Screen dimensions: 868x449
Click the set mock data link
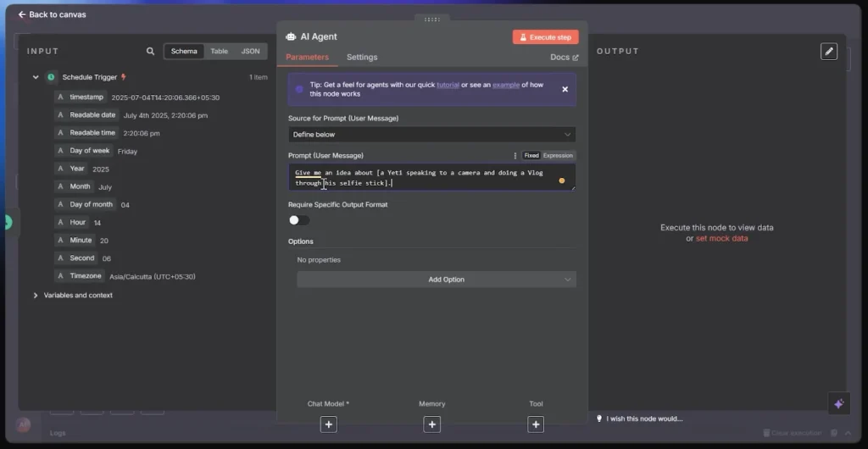coord(721,239)
